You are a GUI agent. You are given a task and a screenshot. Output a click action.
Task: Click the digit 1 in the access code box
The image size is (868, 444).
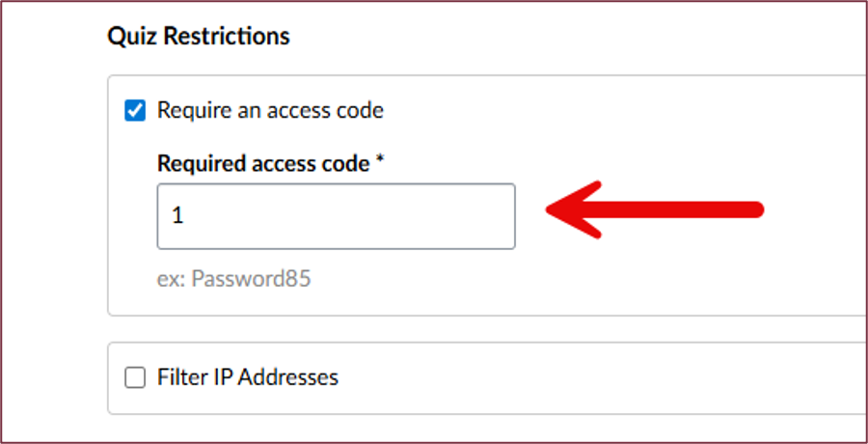(177, 216)
